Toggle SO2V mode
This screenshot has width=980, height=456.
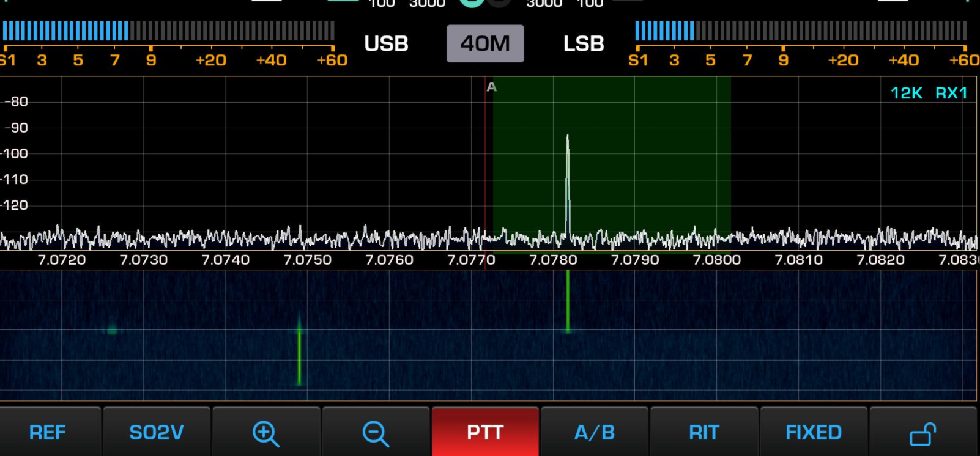[157, 433]
